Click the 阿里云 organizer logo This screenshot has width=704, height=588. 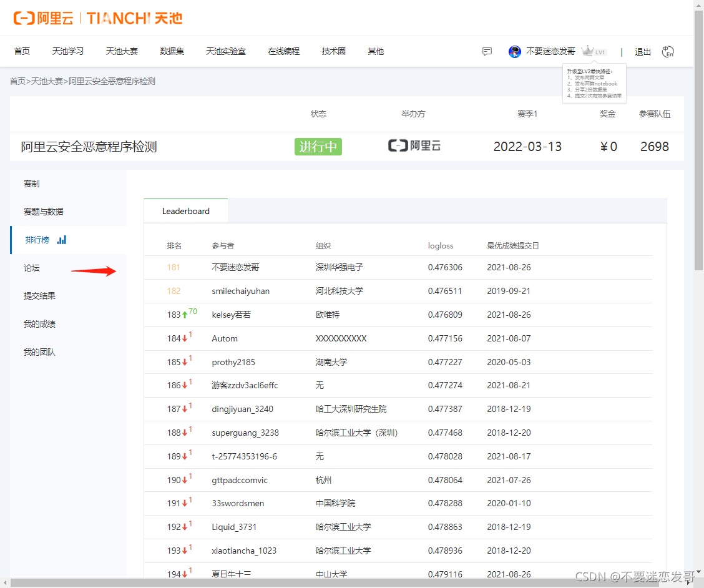tap(414, 145)
